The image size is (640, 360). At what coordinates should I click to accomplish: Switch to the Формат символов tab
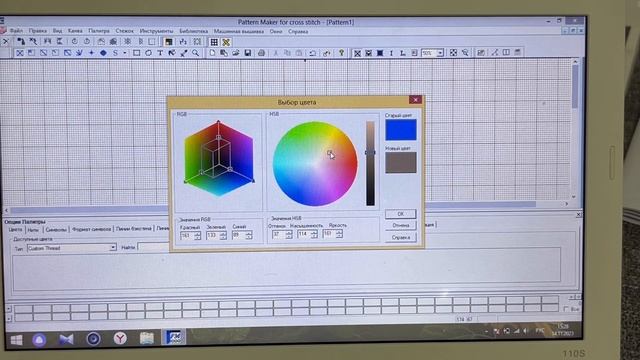91,229
